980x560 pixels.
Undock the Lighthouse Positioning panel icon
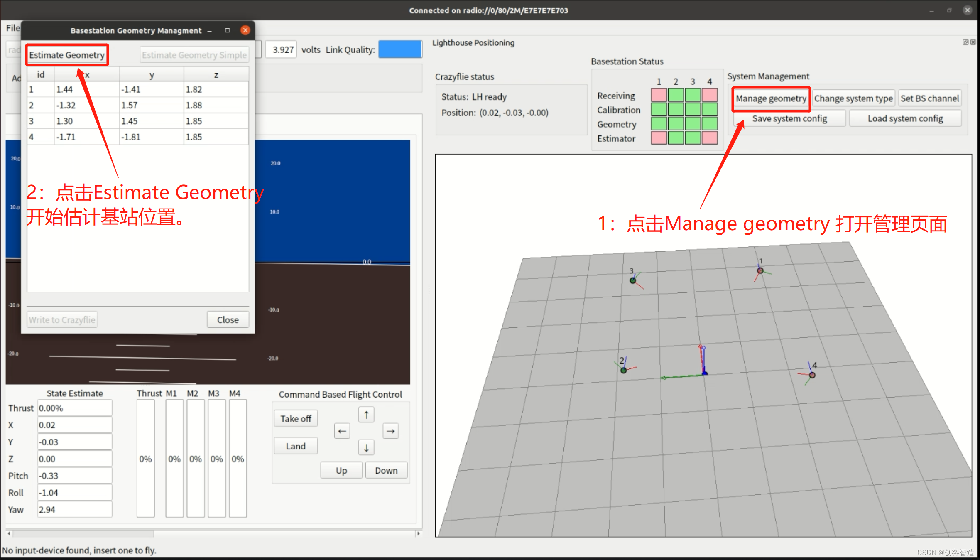(x=965, y=42)
